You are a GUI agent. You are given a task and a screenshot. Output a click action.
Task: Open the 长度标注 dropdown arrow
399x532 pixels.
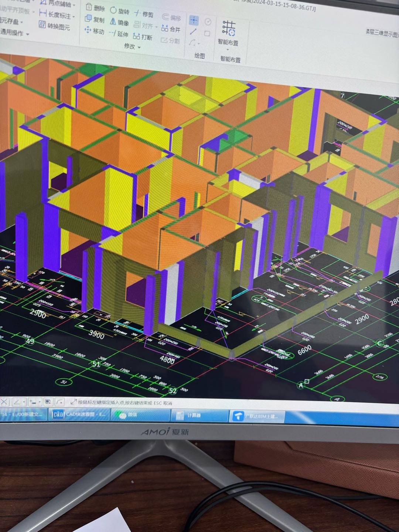74,16
